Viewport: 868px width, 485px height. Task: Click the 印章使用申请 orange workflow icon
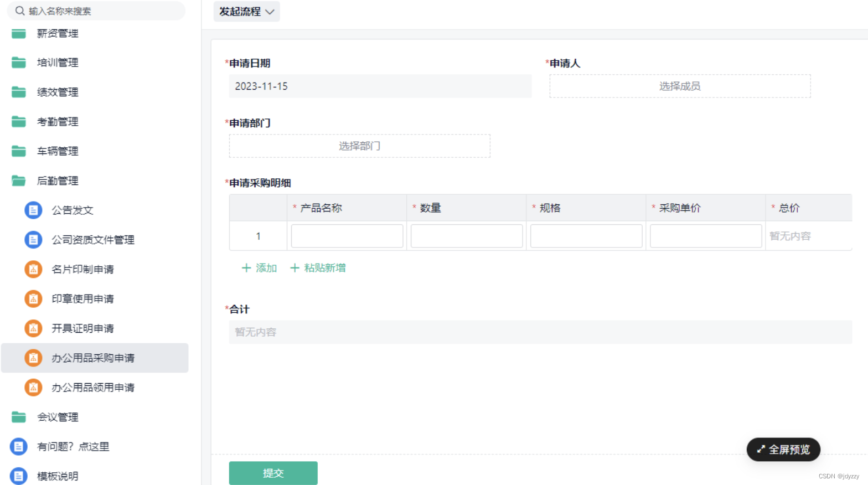(33, 299)
